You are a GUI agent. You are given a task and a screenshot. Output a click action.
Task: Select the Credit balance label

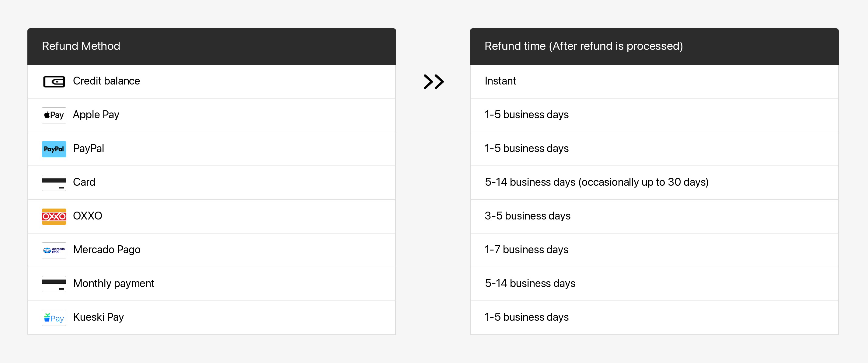coord(106,81)
